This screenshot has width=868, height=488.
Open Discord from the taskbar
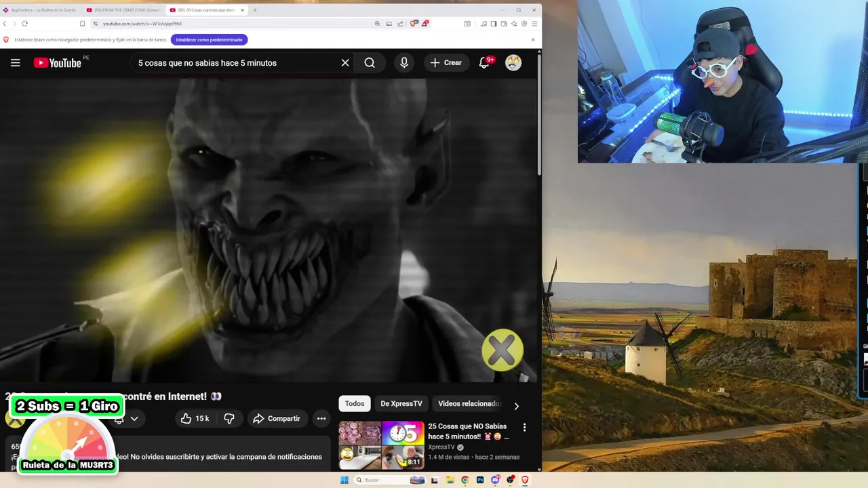pyautogui.click(x=496, y=480)
